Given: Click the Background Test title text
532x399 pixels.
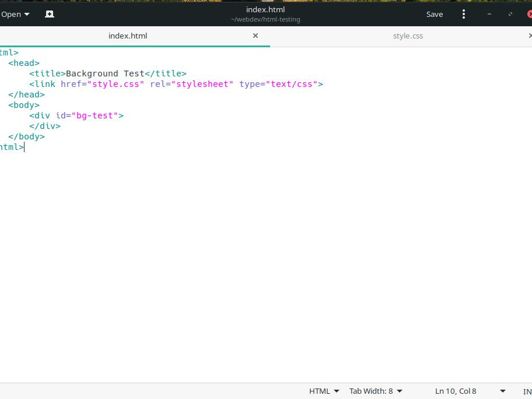Looking at the screenshot, I should tap(105, 73).
